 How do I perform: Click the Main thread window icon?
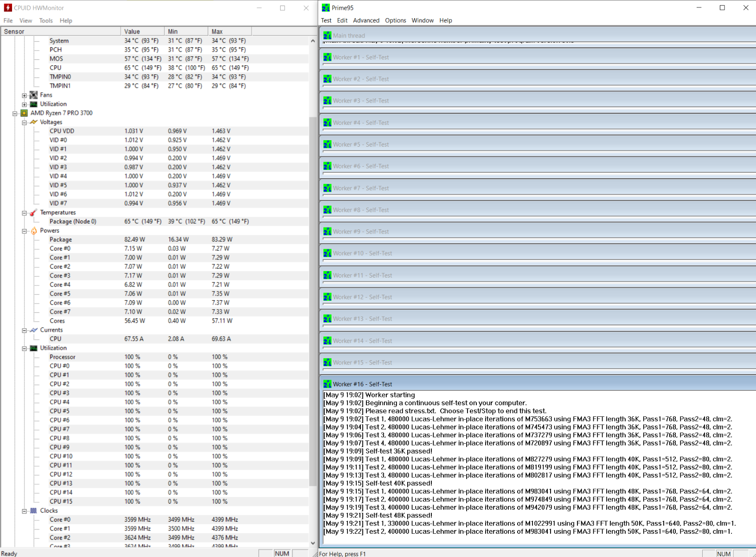coord(327,36)
